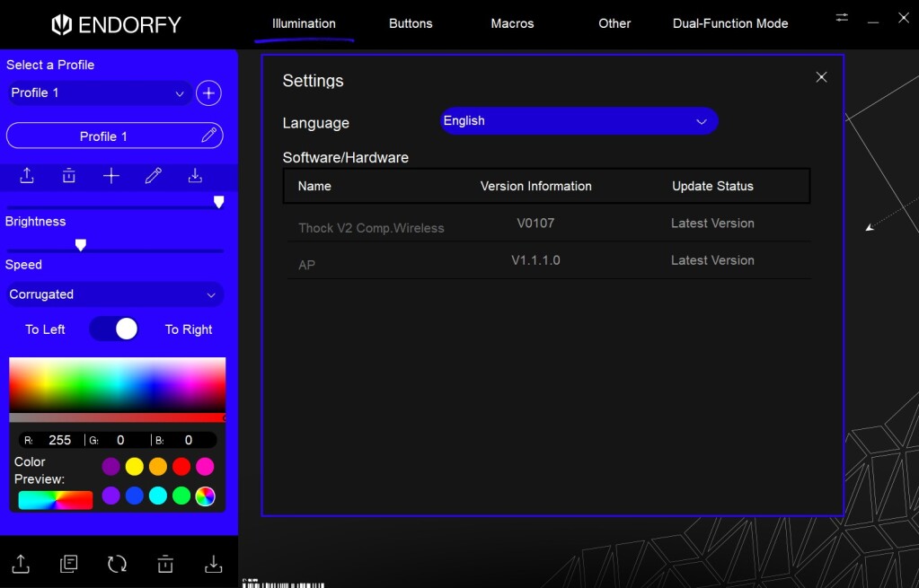Switch to the Buttons tab
This screenshot has width=919, height=588.
pyautogui.click(x=411, y=23)
